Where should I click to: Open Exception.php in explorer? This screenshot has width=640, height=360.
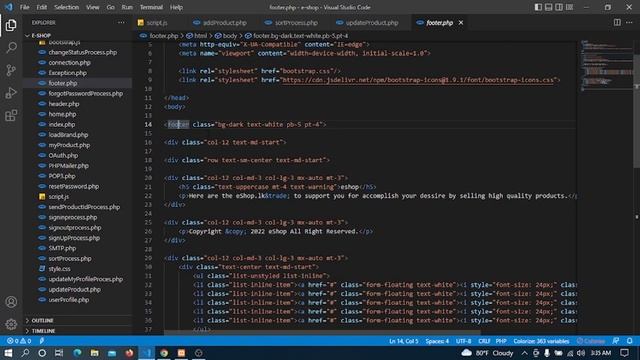point(67,73)
